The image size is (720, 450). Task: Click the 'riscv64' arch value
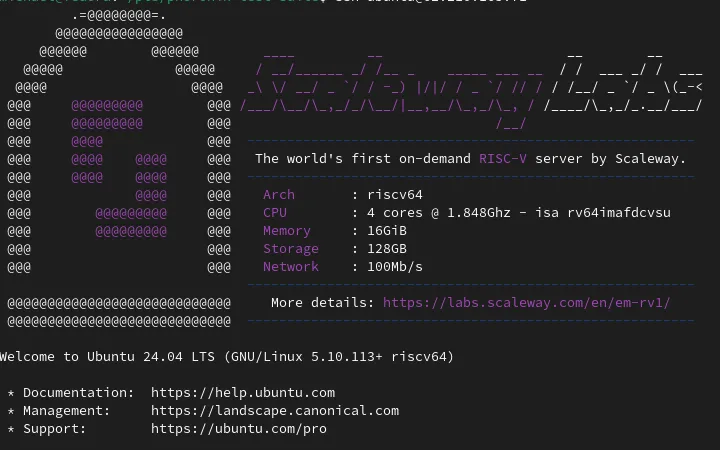point(395,195)
